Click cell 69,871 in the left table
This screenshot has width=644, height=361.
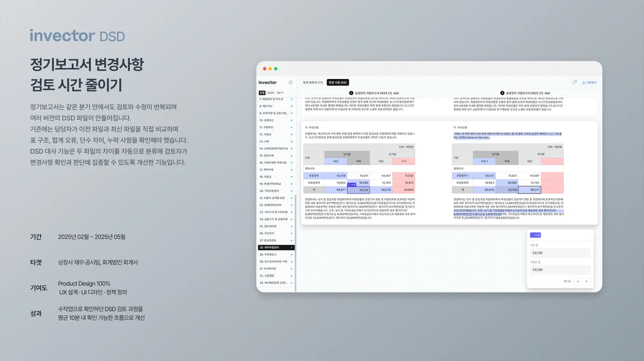[335, 190]
